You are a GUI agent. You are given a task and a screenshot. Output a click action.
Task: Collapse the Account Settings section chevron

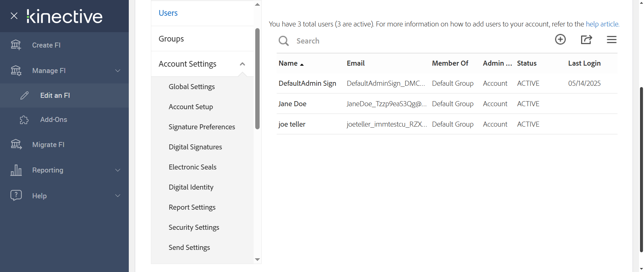pyautogui.click(x=243, y=64)
